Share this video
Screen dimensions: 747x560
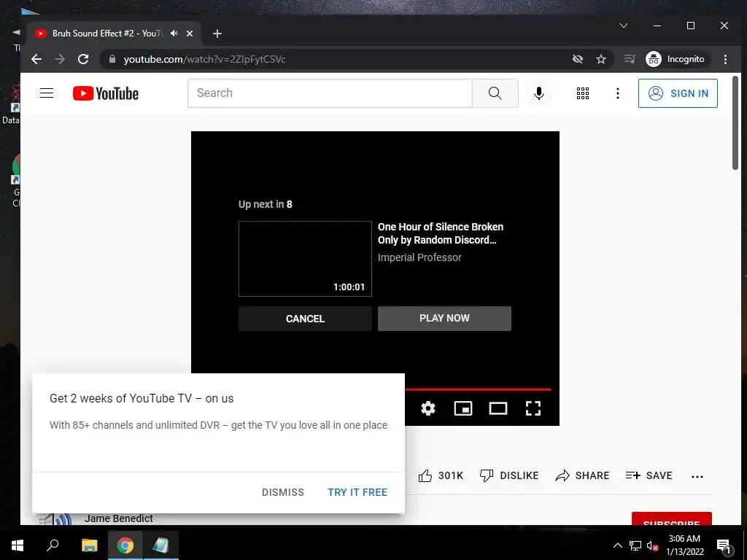click(583, 475)
